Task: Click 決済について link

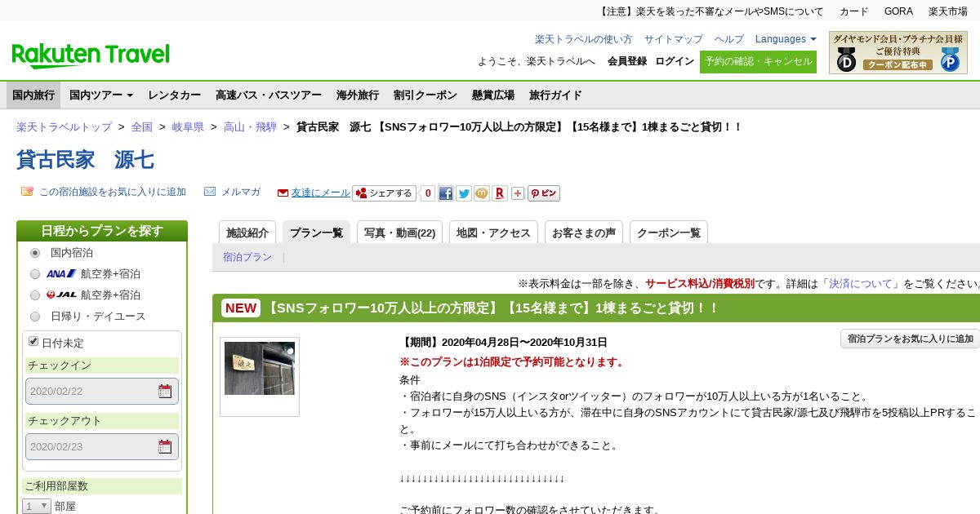Action: [x=860, y=284]
